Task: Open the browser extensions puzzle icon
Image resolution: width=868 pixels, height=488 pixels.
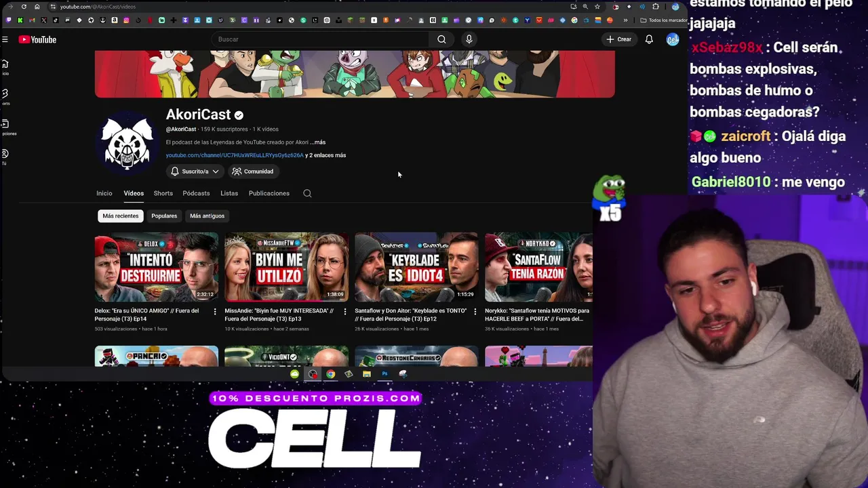Action: 656,7
